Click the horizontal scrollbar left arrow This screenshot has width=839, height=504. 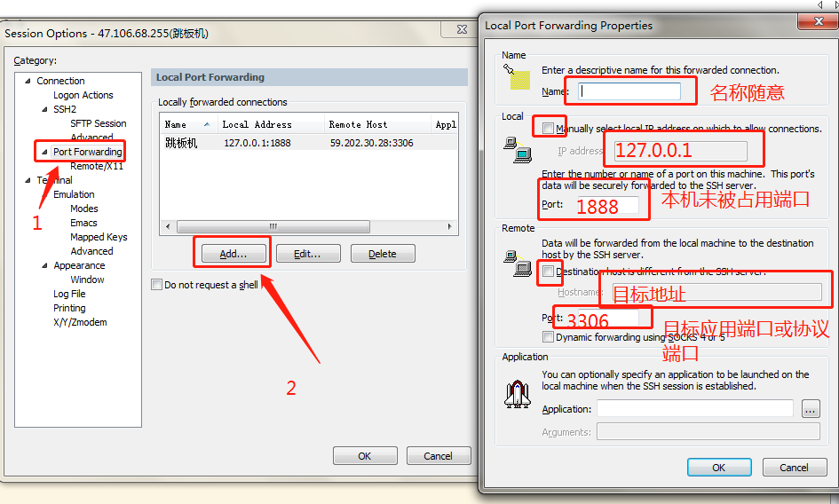point(168,226)
